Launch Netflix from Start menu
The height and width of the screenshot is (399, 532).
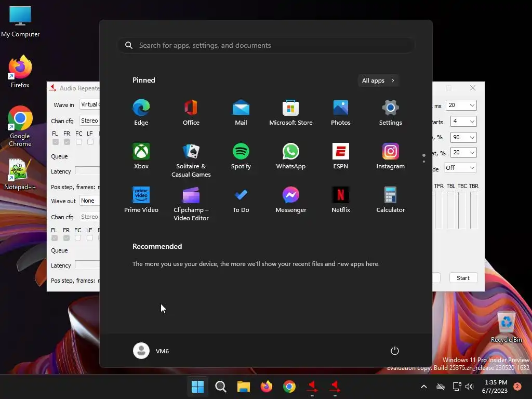[341, 200]
